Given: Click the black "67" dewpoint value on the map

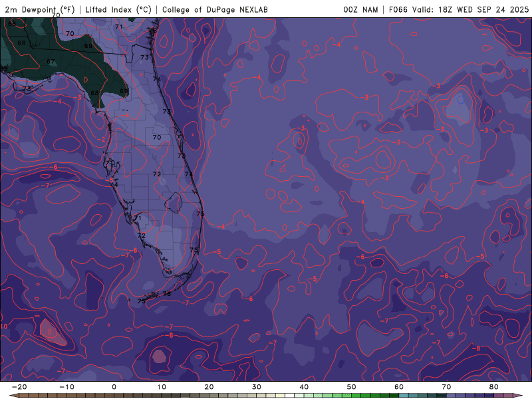Looking at the screenshot, I should click(x=51, y=61).
